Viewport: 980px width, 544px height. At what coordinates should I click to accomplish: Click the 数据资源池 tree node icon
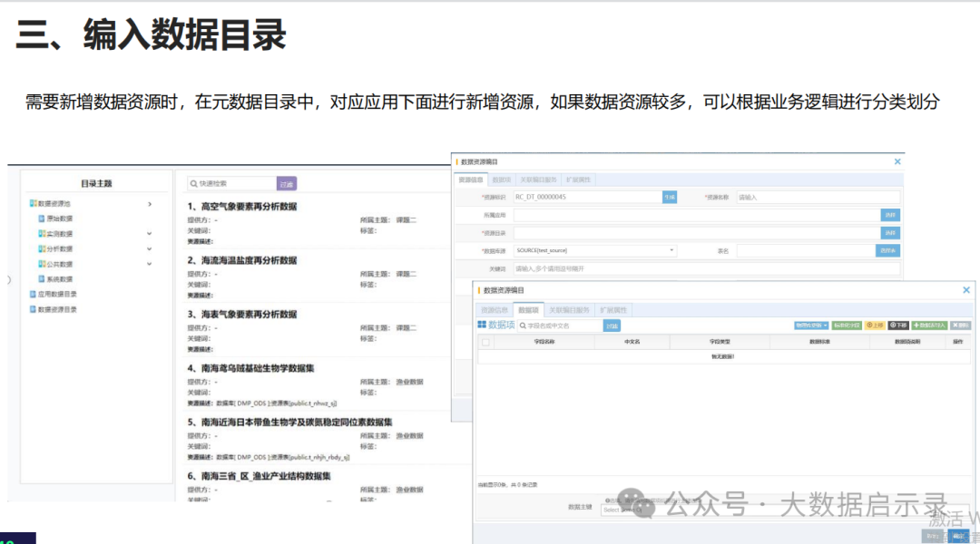34,204
